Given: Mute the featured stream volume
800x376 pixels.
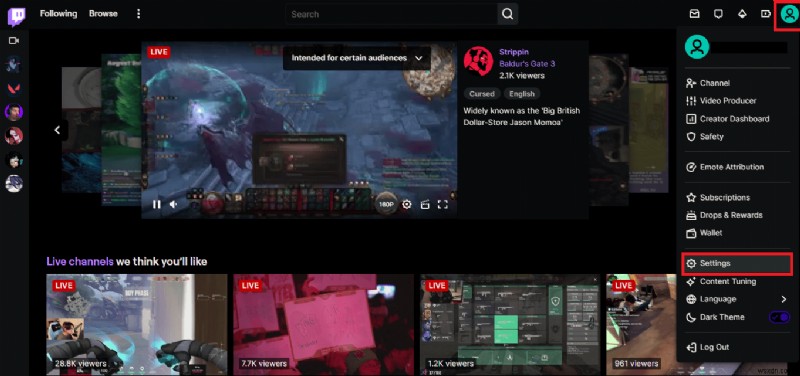Looking at the screenshot, I should tap(174, 205).
